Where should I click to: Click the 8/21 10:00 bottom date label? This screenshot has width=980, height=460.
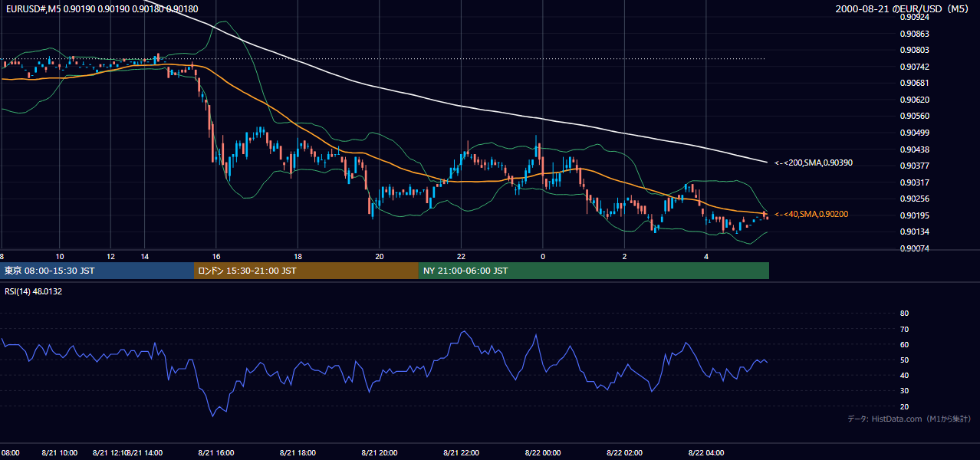click(60, 453)
